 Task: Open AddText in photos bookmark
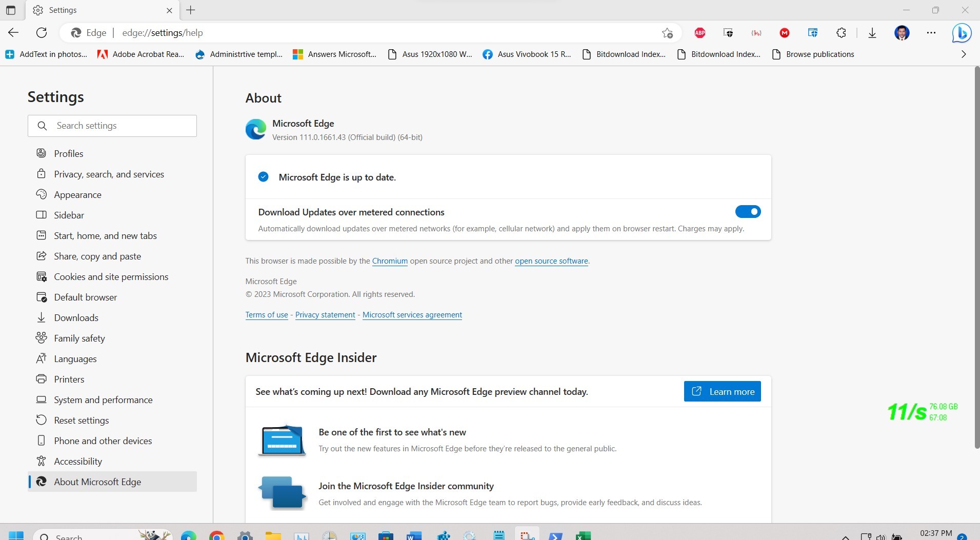click(x=46, y=54)
